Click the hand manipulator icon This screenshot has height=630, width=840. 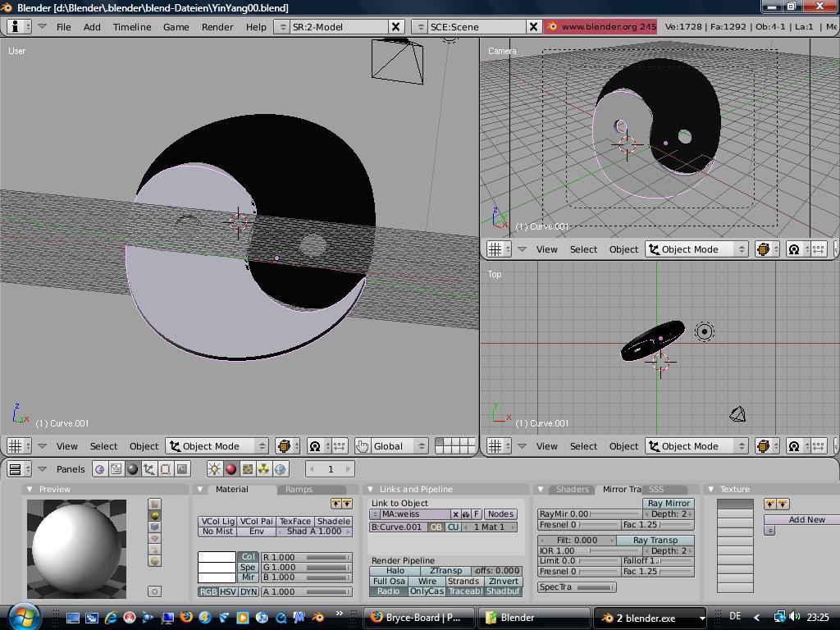(x=362, y=446)
